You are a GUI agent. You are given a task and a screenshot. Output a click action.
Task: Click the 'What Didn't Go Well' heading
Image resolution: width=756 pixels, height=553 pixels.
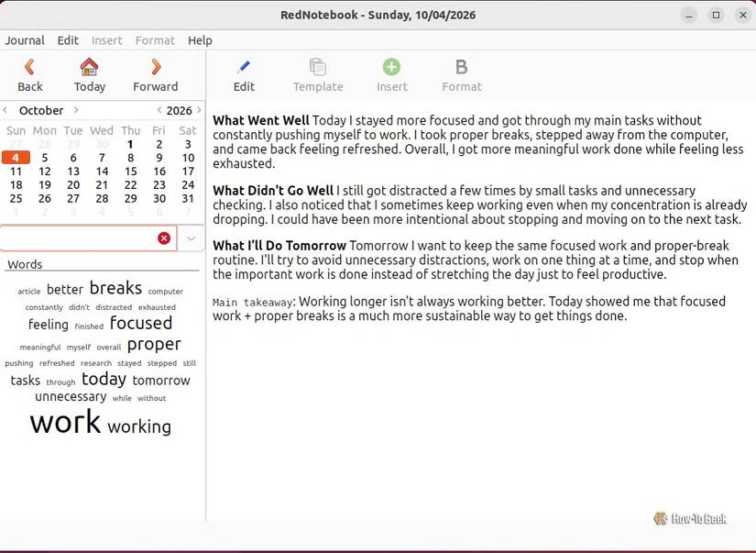point(273,190)
